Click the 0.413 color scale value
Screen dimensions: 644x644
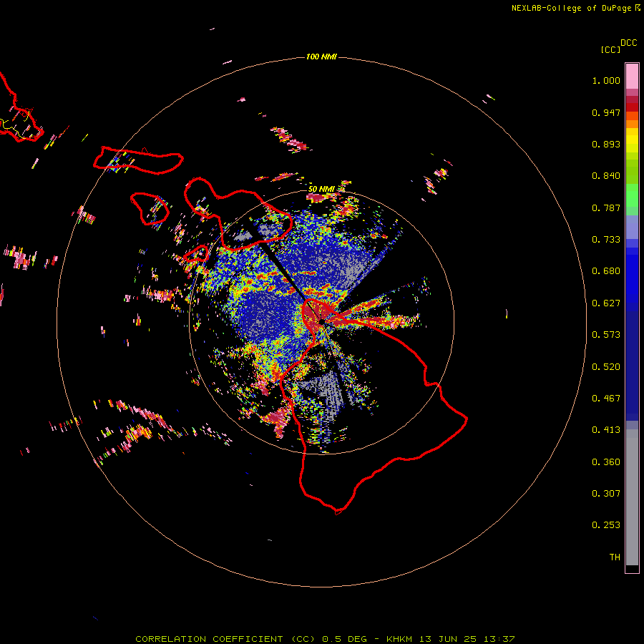606,430
